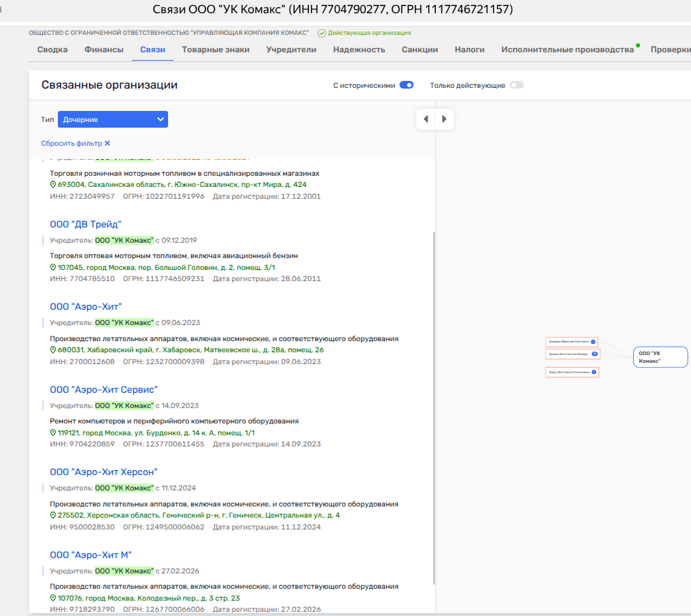Open the Исполнительные производства tab

click(568, 50)
